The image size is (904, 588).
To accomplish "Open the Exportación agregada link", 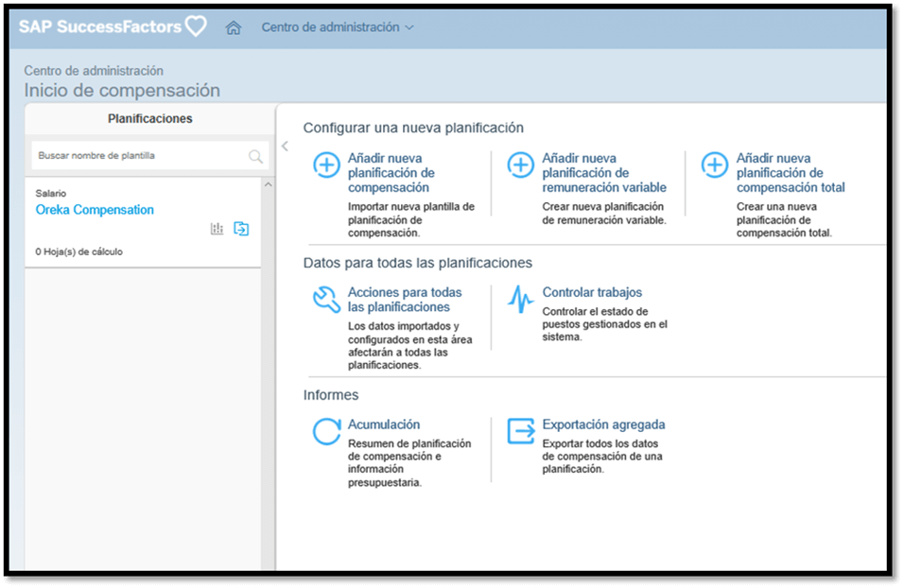I will [x=603, y=424].
